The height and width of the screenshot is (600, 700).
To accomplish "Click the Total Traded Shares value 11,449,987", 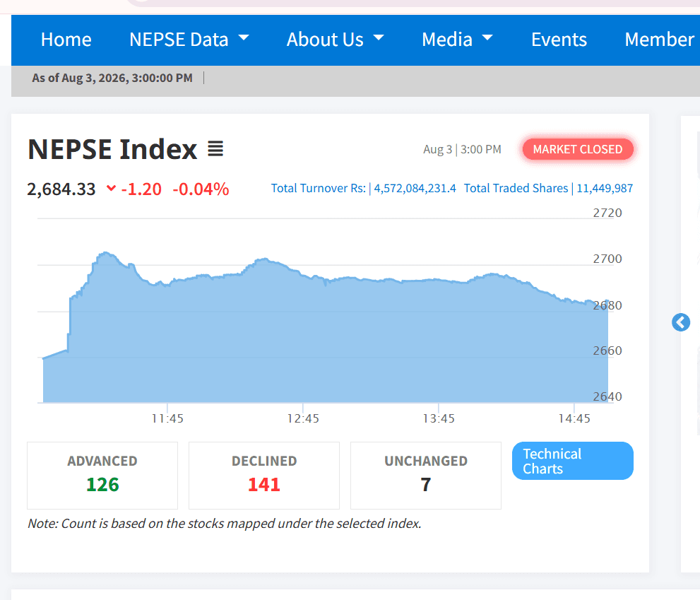I will [605, 188].
